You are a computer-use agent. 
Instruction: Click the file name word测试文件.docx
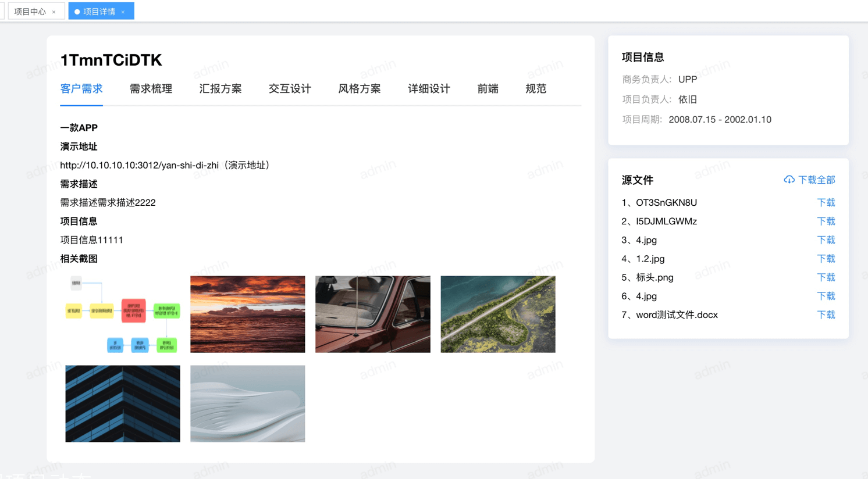point(677,314)
